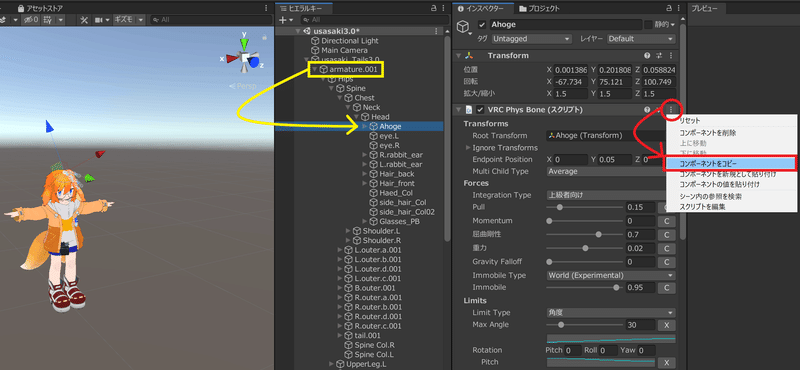
Task: Click the scene view rotation lock icon
Action: [265, 37]
